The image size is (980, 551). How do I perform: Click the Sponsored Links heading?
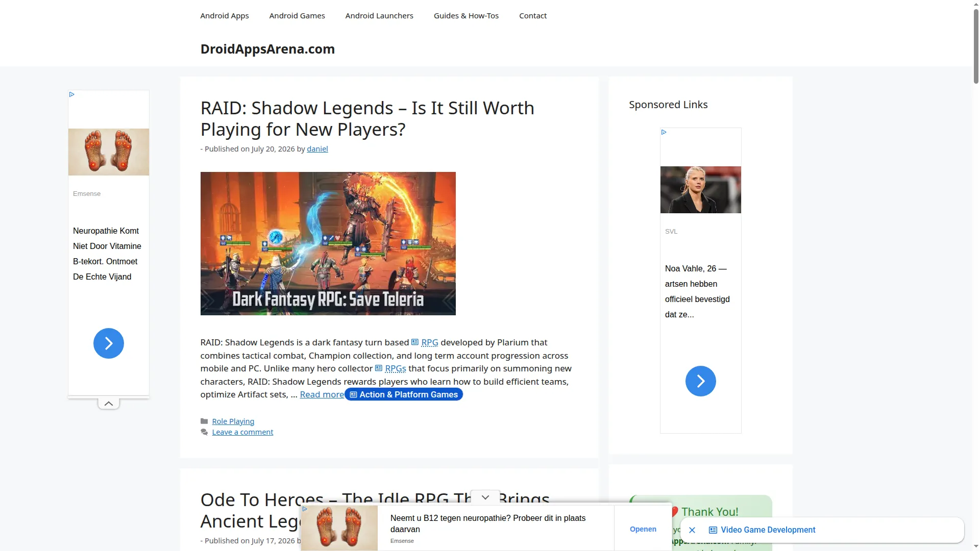point(668,105)
